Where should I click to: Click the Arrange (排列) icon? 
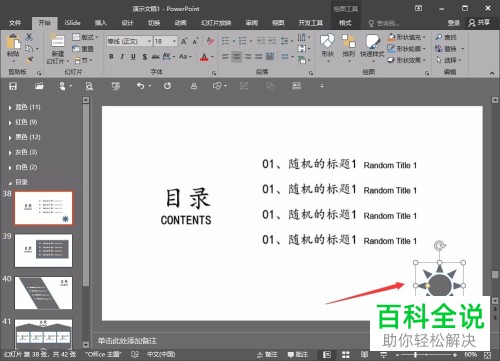click(349, 41)
